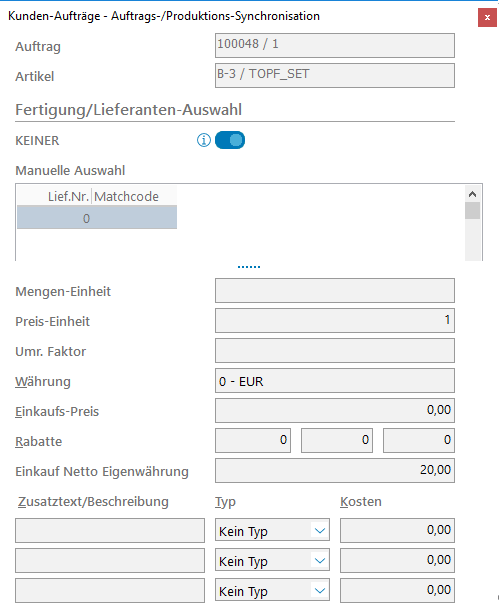Click the scroll-up arrow in supplier list
The image size is (499, 607).
tap(472, 194)
